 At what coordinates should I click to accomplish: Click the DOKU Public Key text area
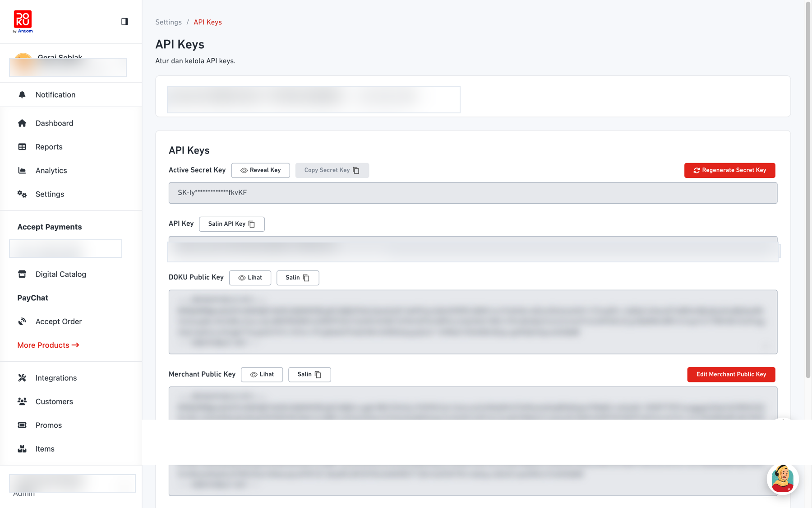click(473, 322)
